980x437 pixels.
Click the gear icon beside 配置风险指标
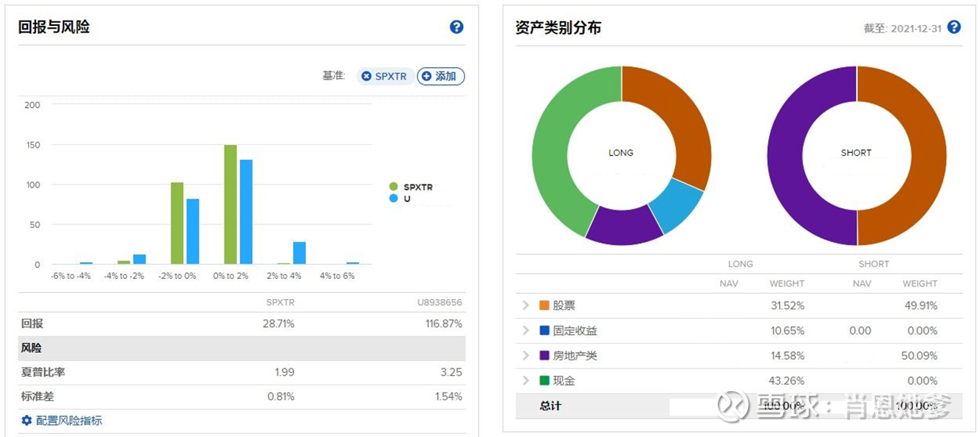coord(27,421)
